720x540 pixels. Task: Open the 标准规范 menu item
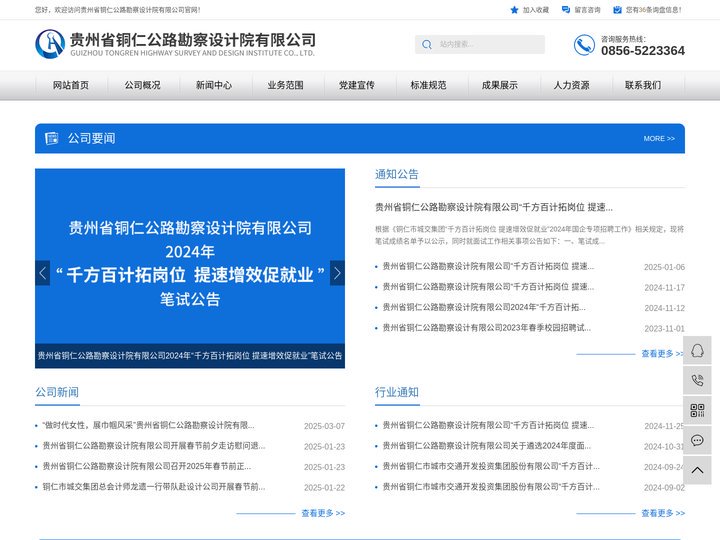[x=428, y=85]
